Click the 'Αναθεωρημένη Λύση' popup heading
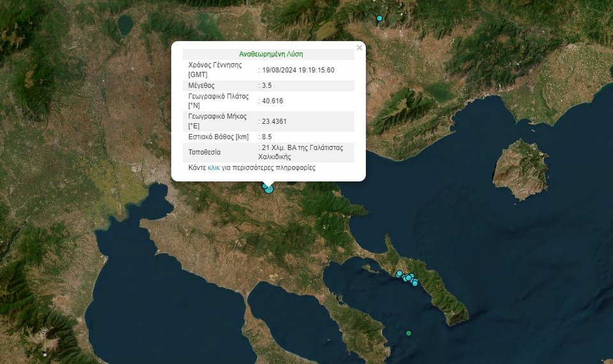 coord(271,54)
